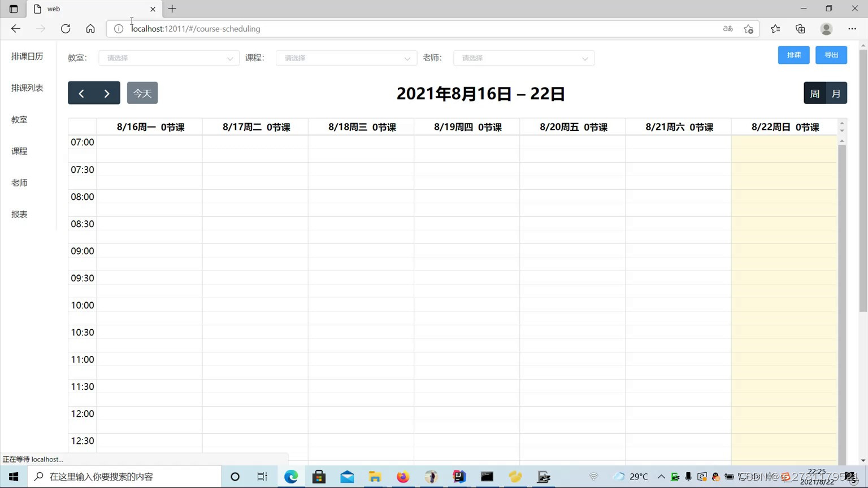The width and height of the screenshot is (868, 488).
Task: Go to previous week with left arrow
Action: 81,93
